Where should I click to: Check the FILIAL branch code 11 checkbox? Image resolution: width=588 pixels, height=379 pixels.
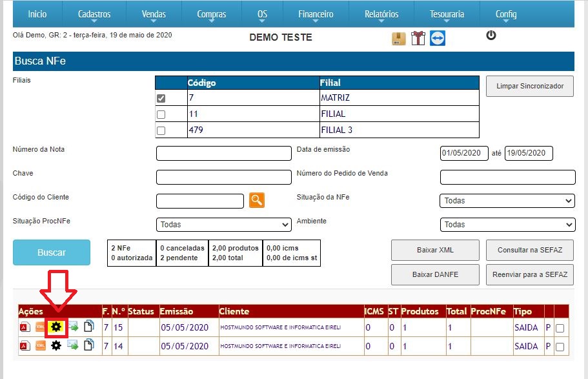click(x=161, y=114)
